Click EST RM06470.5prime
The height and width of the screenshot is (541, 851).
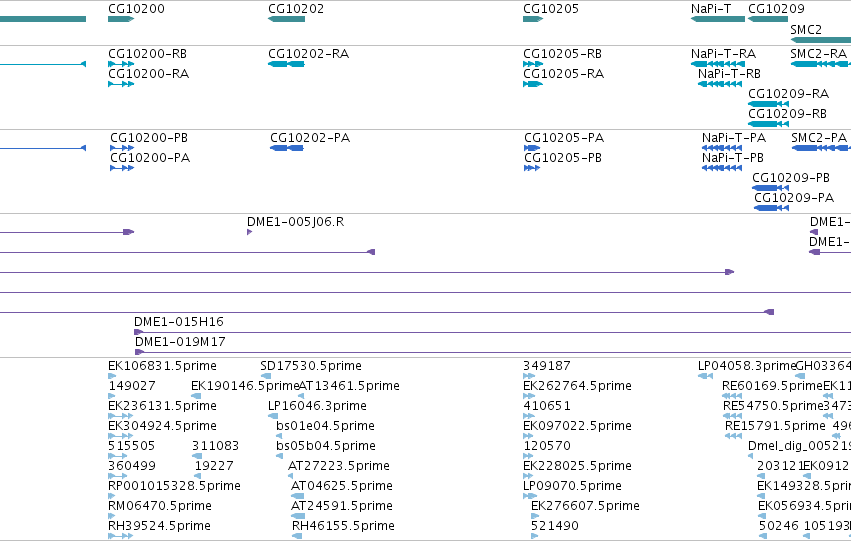(x=111, y=516)
